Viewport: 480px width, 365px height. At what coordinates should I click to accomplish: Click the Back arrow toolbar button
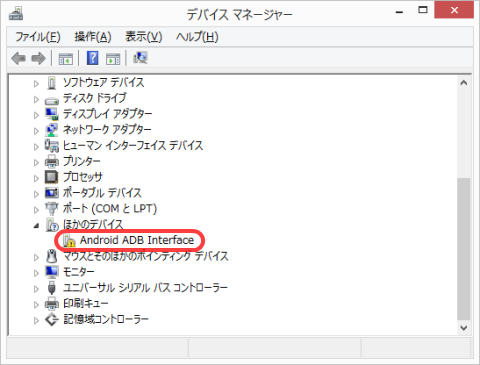18,59
